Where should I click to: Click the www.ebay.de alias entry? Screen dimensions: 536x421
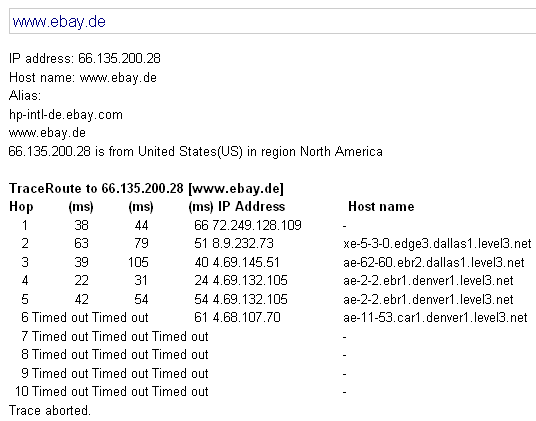47,133
